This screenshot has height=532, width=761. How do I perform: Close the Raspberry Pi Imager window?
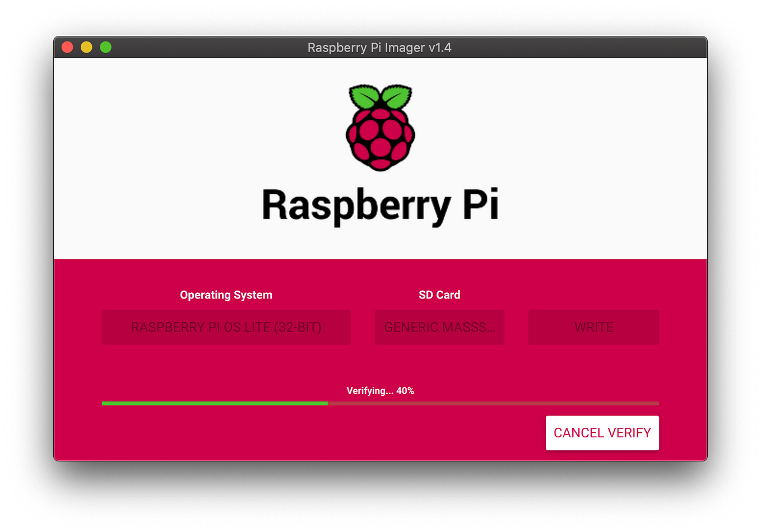coord(67,47)
